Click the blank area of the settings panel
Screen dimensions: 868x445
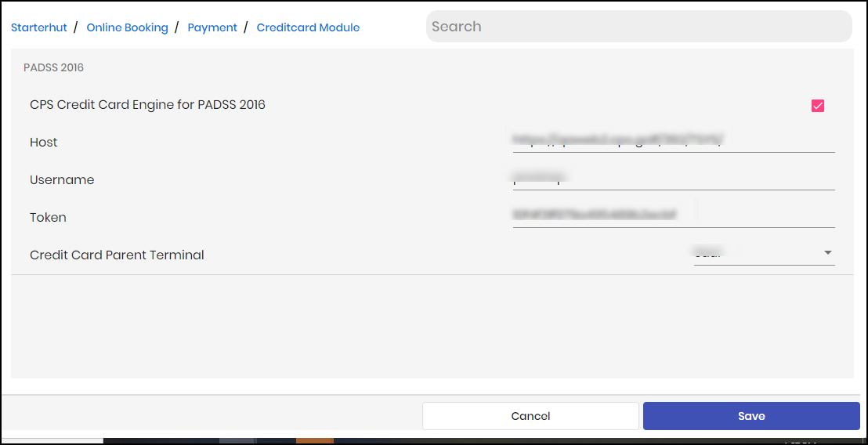point(432,327)
